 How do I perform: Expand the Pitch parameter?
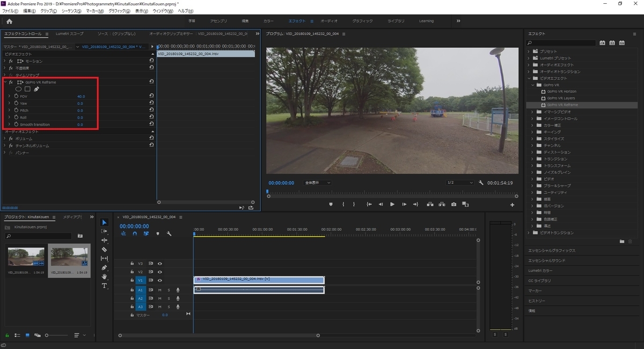click(x=9, y=110)
